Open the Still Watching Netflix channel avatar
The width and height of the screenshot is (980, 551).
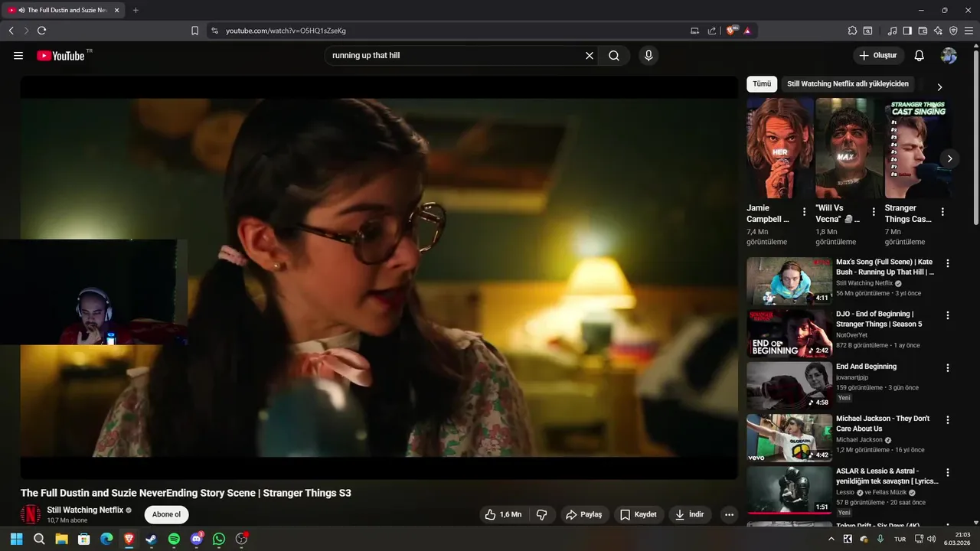pos(31,514)
